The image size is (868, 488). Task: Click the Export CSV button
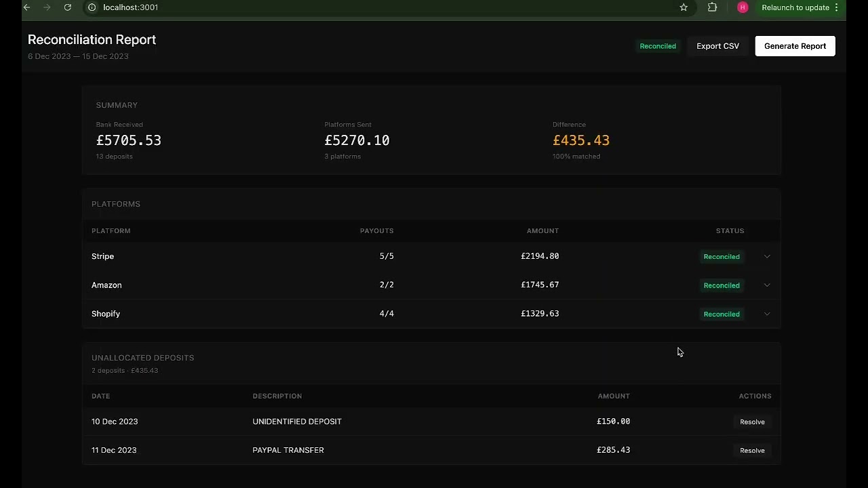click(x=717, y=46)
